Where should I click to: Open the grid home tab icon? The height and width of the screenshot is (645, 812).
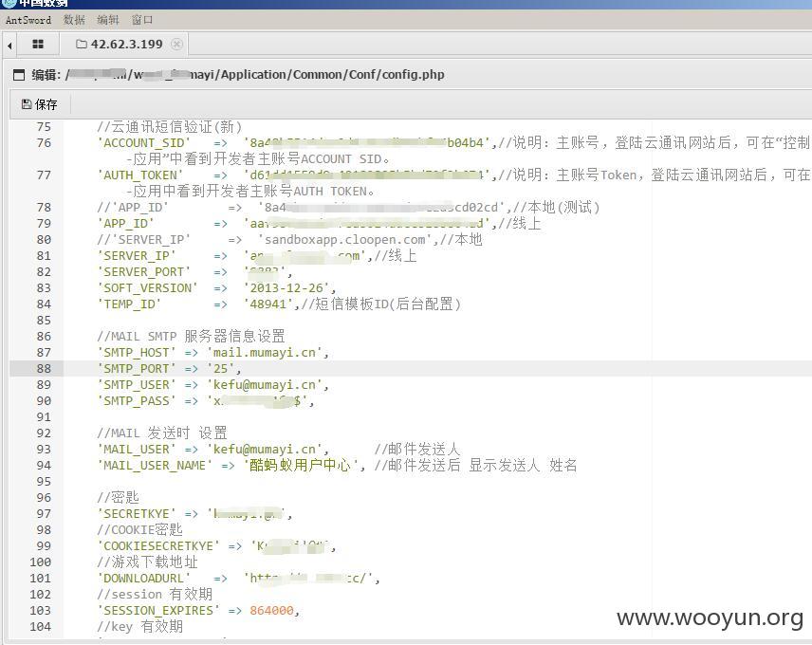[38, 44]
